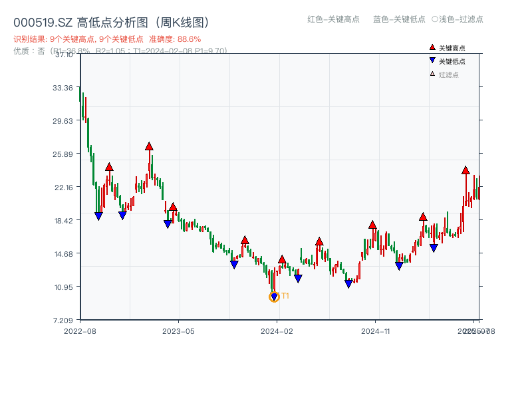Click the 33.36 y-axis label
This screenshot has width=532, height=399.
tap(63, 88)
